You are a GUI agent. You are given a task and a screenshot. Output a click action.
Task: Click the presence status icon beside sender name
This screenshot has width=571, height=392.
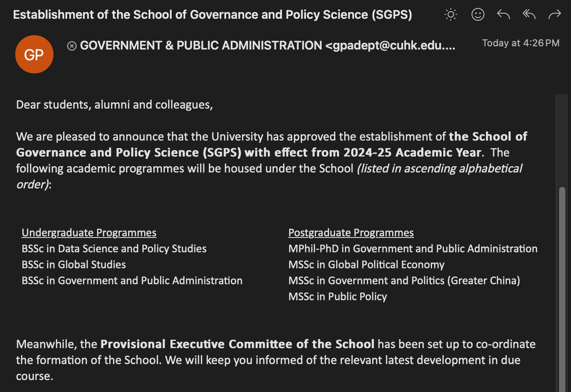[72, 46]
